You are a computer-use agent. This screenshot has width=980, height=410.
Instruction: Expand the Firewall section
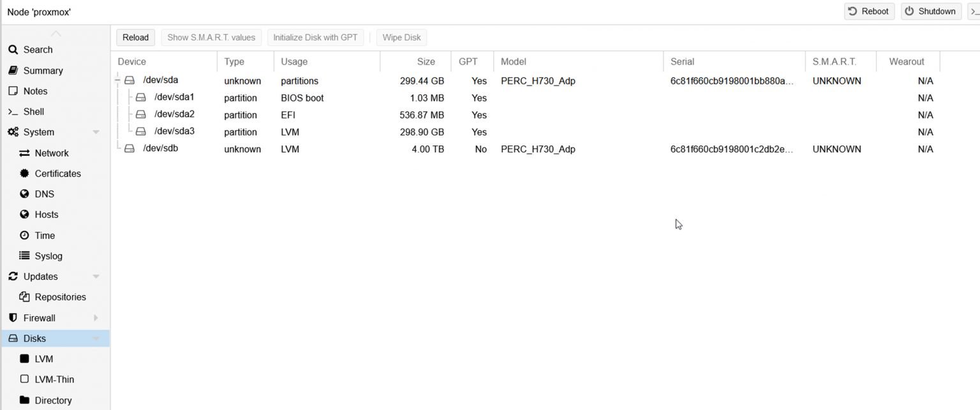(x=96, y=317)
